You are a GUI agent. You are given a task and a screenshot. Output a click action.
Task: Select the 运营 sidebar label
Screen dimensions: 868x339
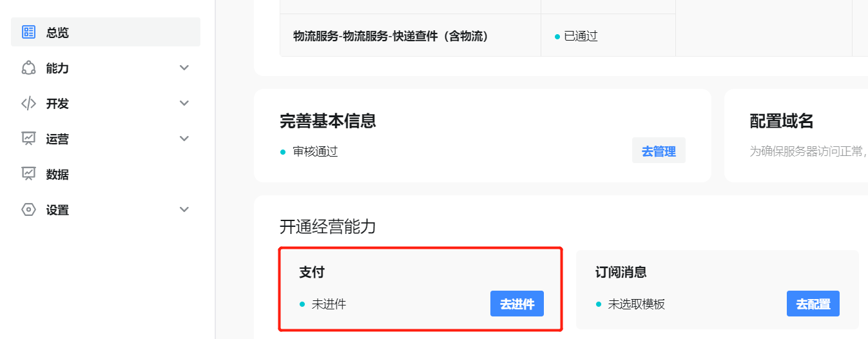[x=57, y=139]
